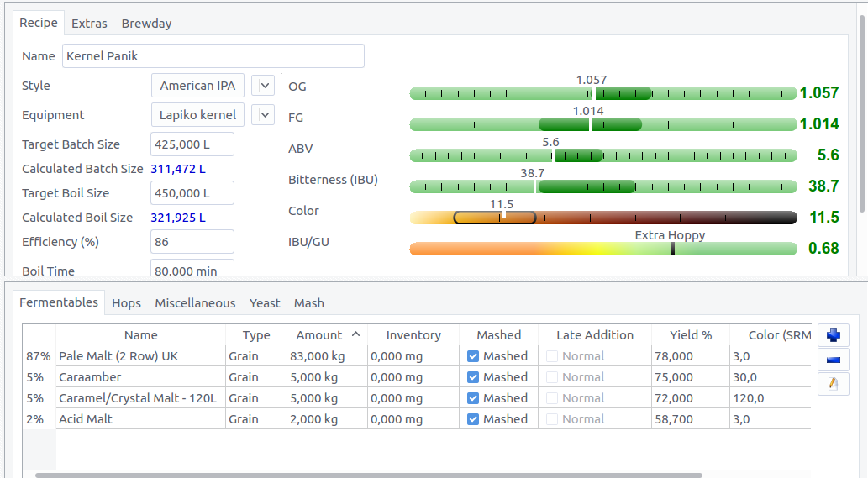Open the Style dropdown arrow
Image resolution: width=868 pixels, height=478 pixels.
[x=263, y=86]
